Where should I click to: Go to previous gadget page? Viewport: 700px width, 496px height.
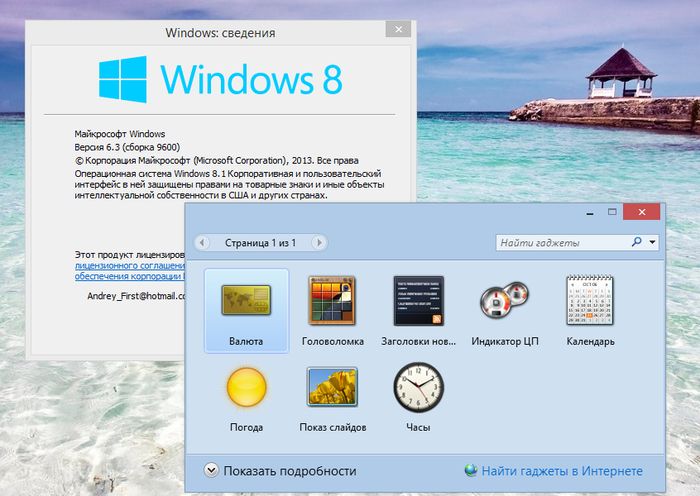point(204,242)
